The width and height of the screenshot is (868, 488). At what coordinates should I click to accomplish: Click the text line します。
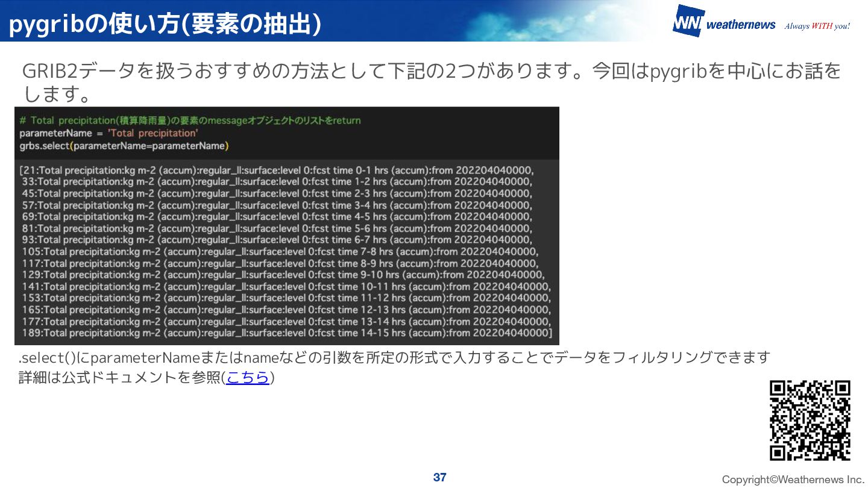[x=57, y=93]
